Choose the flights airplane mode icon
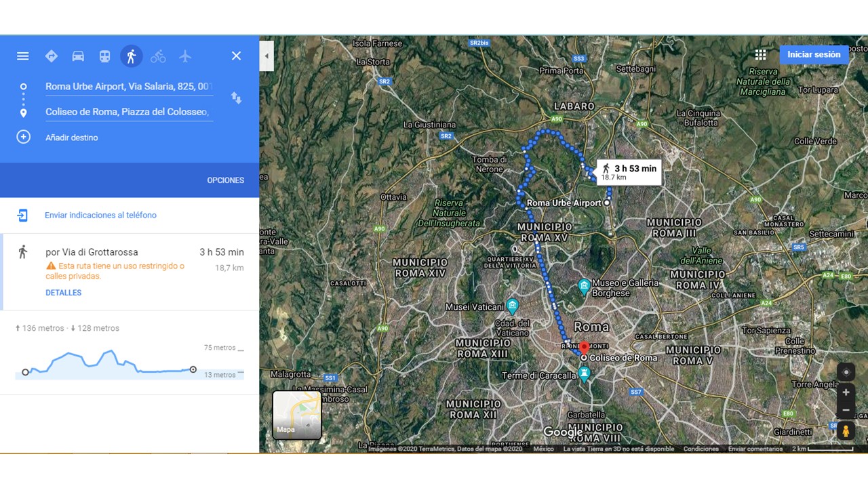Viewport: 868px width, 488px height. click(185, 56)
